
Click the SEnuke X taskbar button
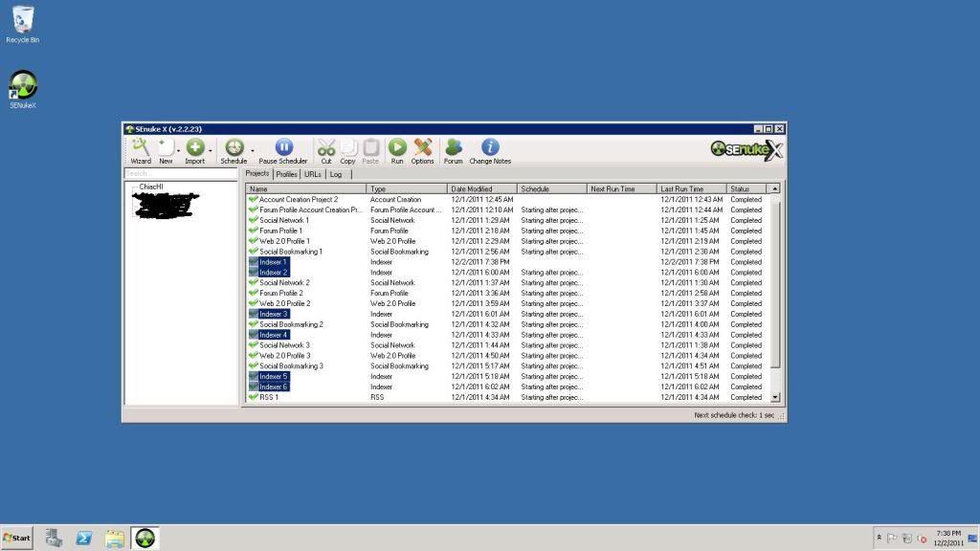(x=145, y=538)
